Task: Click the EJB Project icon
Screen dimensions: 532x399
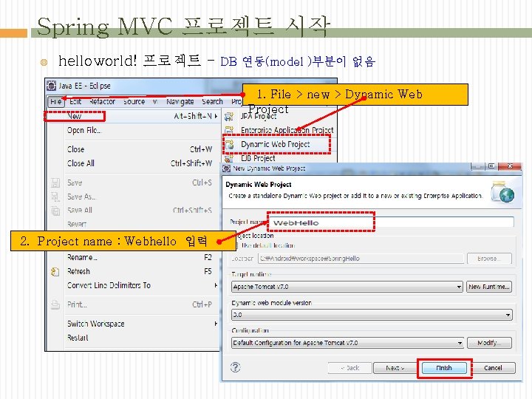Action: click(x=229, y=158)
